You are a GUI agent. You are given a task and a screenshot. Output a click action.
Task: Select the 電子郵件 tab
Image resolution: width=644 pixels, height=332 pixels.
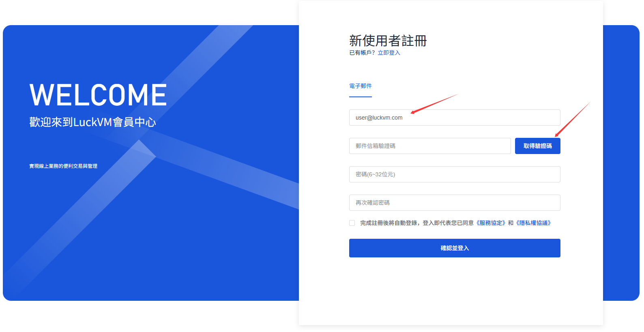click(361, 86)
